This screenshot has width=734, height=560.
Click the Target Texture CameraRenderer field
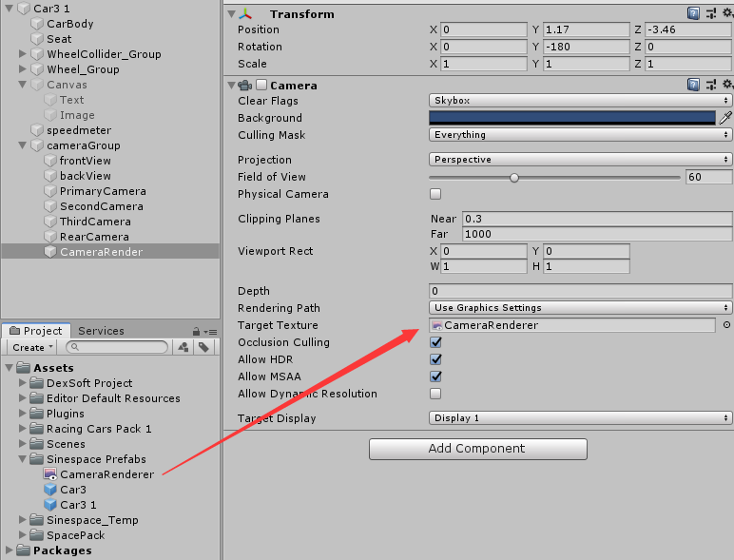572,325
